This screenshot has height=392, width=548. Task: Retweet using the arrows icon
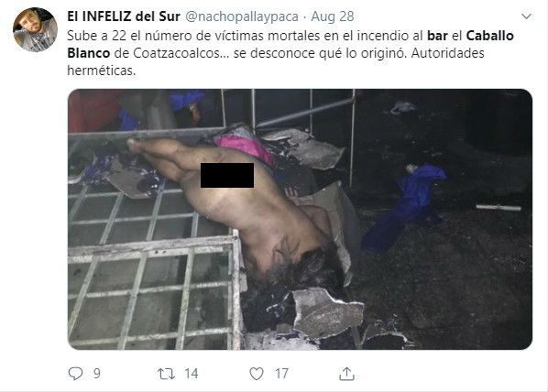tap(166, 374)
